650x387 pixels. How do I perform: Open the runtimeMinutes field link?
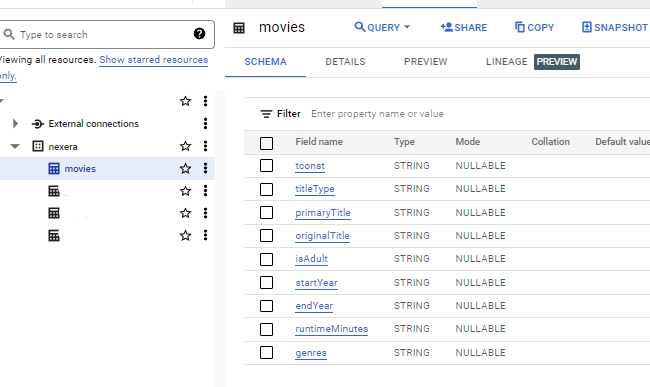click(x=332, y=329)
